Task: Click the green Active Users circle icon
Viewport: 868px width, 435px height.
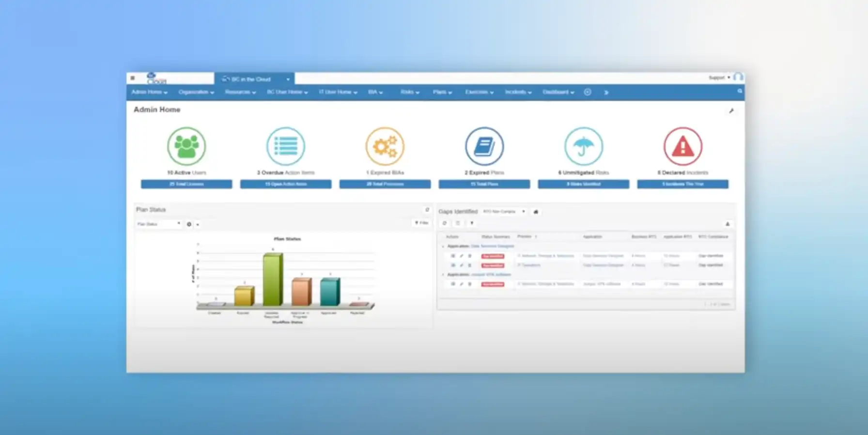Action: point(186,146)
